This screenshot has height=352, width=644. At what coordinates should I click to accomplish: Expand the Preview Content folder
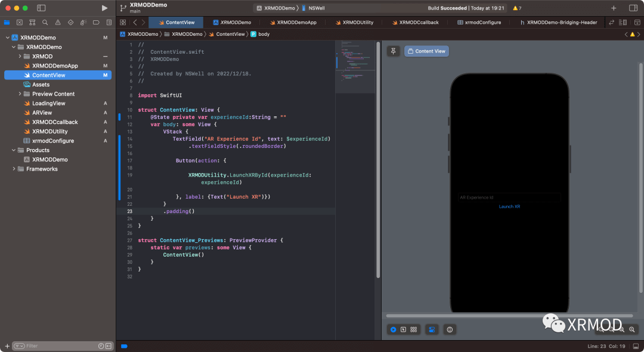tap(20, 94)
